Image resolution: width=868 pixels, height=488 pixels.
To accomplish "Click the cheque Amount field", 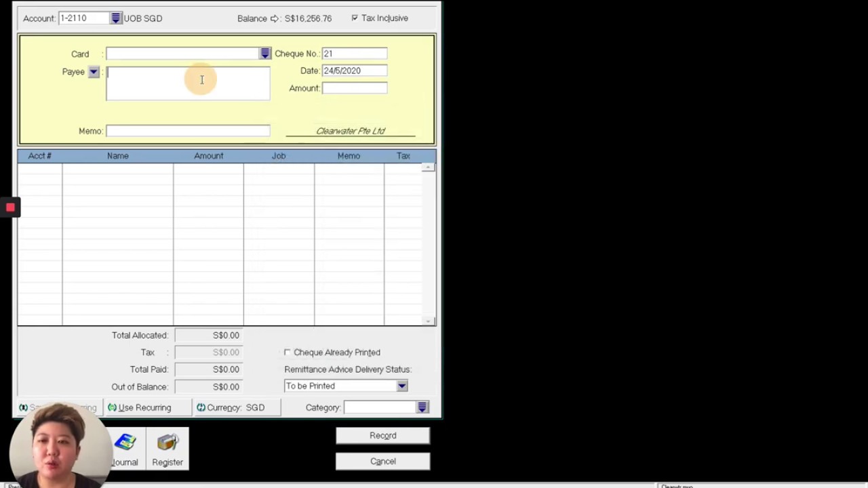I will (355, 88).
